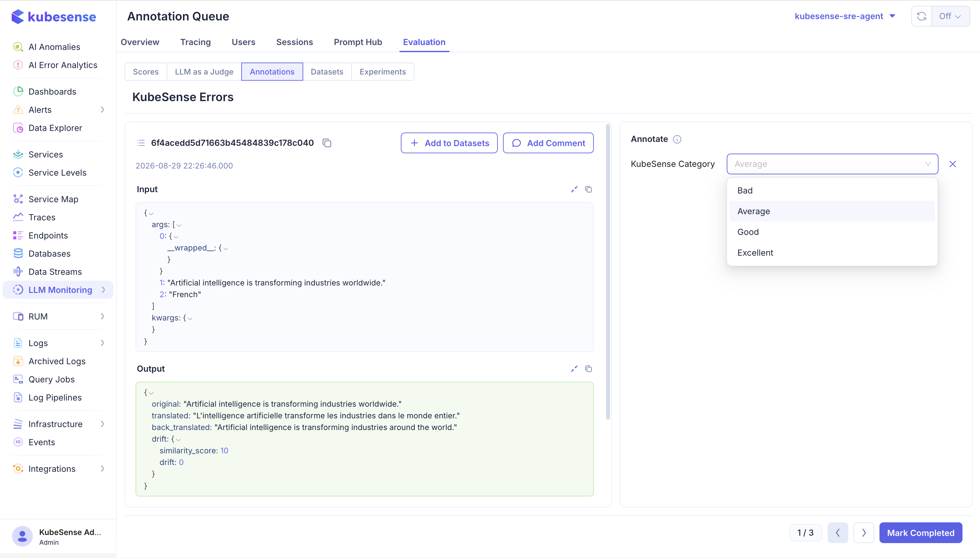Open Databases page
The width and height of the screenshot is (980, 558).
coord(50,254)
